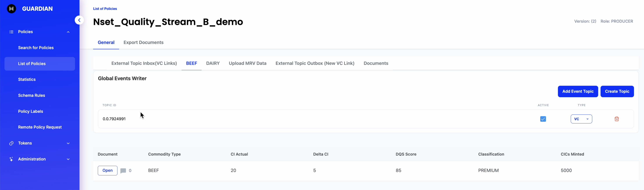Viewport: 644px width, 190px height.
Task: Collapse the Policies menu section
Action: tap(68, 32)
